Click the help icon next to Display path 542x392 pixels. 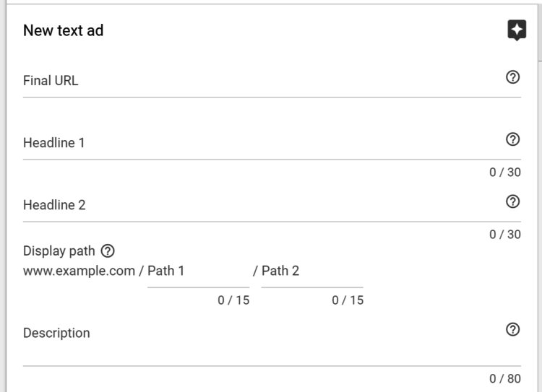click(x=108, y=251)
